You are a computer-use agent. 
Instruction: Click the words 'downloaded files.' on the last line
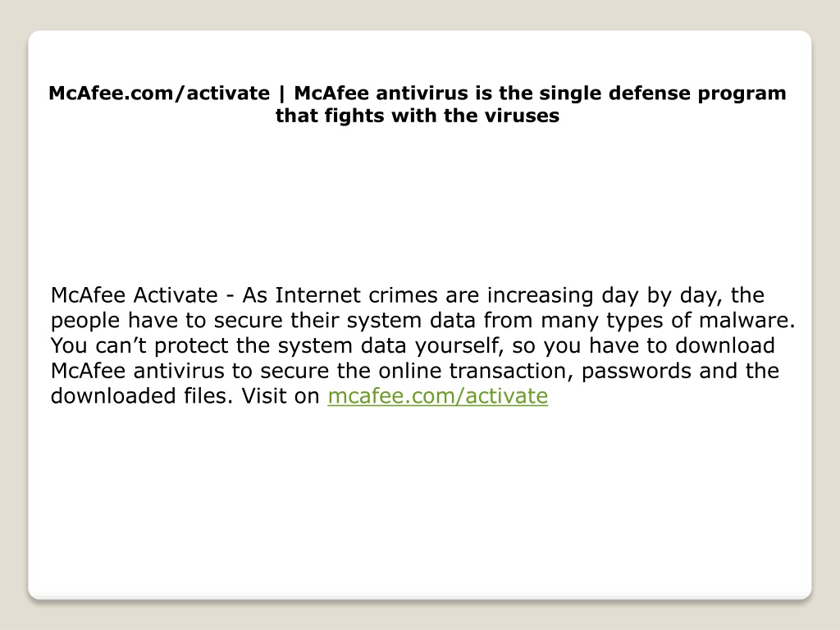coord(142,396)
